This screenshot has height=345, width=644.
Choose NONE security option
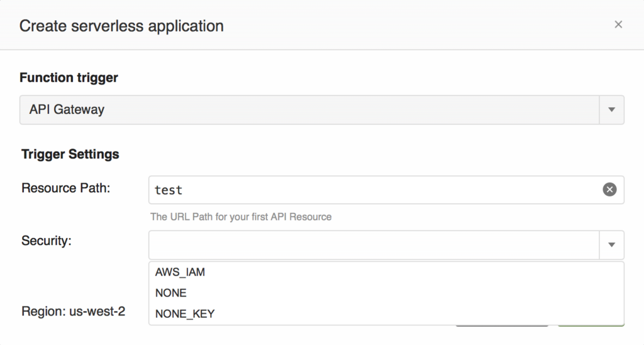[386, 293]
